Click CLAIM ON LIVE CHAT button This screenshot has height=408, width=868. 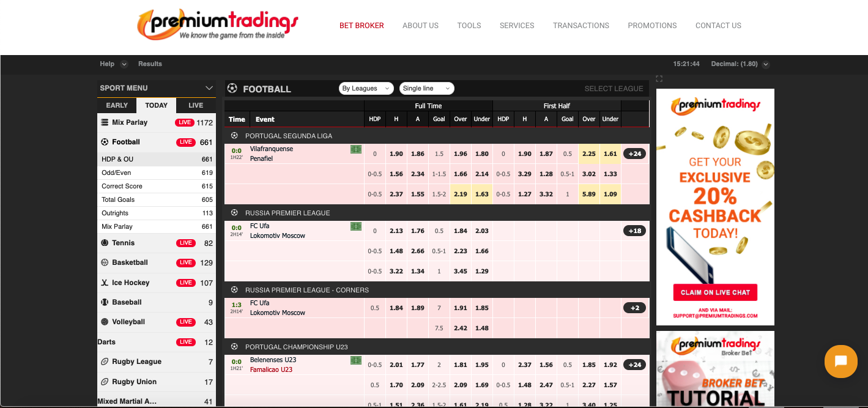715,292
